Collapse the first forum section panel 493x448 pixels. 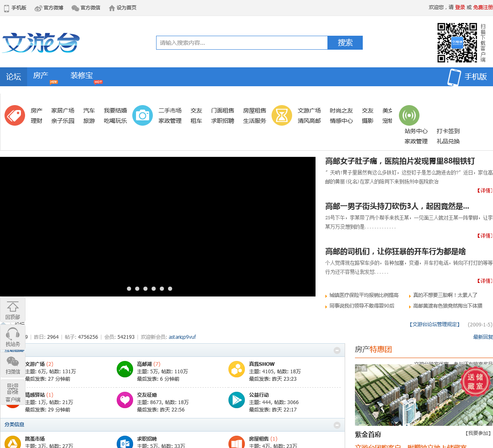click(337, 350)
